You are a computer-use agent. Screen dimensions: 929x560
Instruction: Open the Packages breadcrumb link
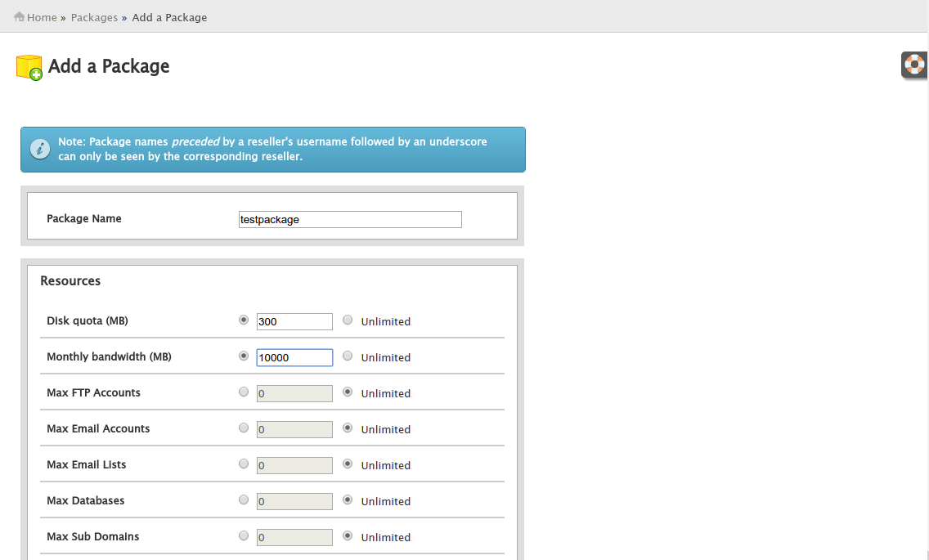pos(94,17)
